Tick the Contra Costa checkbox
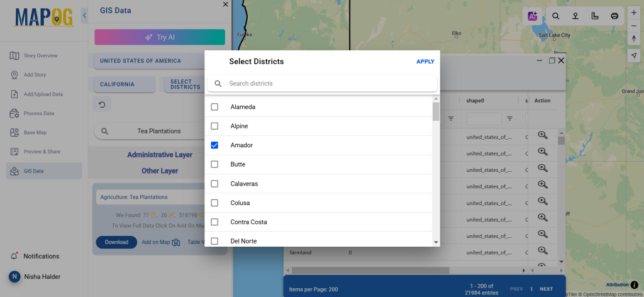 tap(214, 222)
